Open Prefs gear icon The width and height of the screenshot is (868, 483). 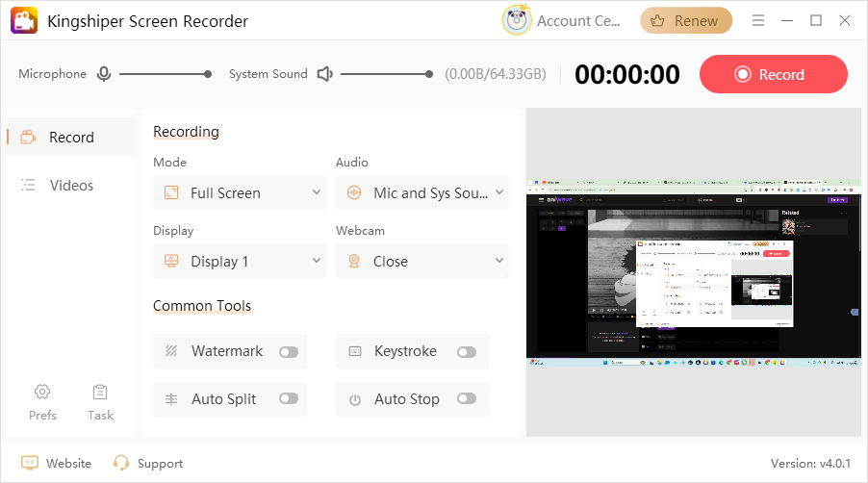pos(42,392)
